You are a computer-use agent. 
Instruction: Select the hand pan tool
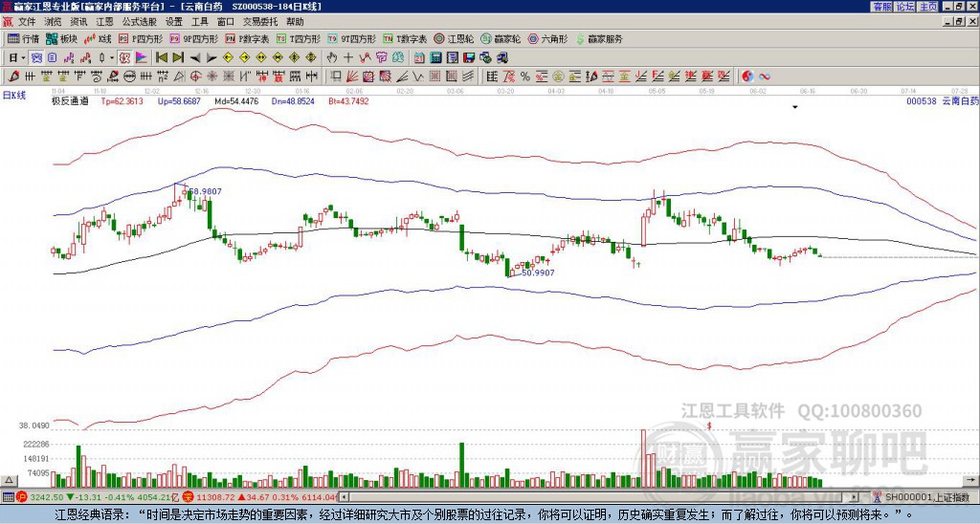point(332,58)
